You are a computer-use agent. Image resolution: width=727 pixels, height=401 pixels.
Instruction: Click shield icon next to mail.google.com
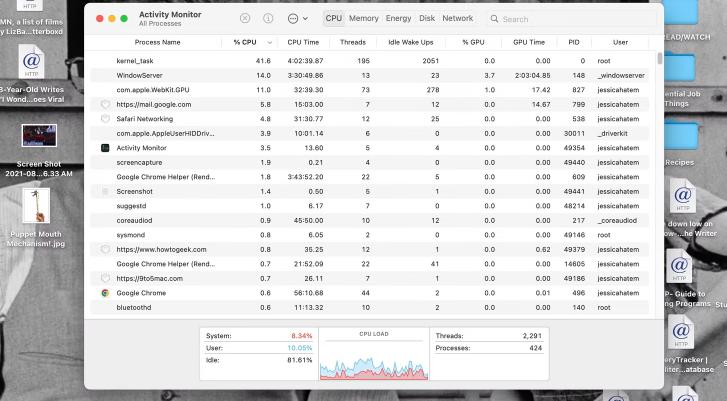pyautogui.click(x=105, y=104)
